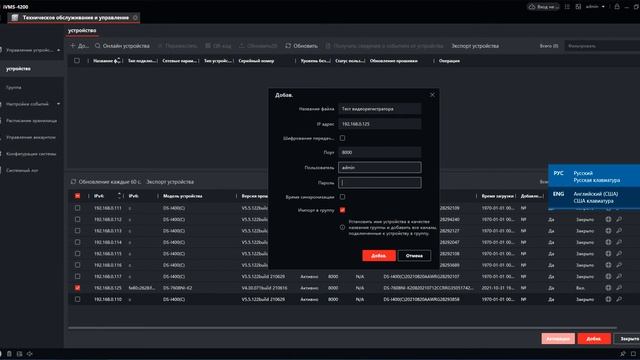Click 'Экспорт устройства' in the online devices bar
Image resolution: width=640 pixels, height=360 pixels.
point(170,182)
